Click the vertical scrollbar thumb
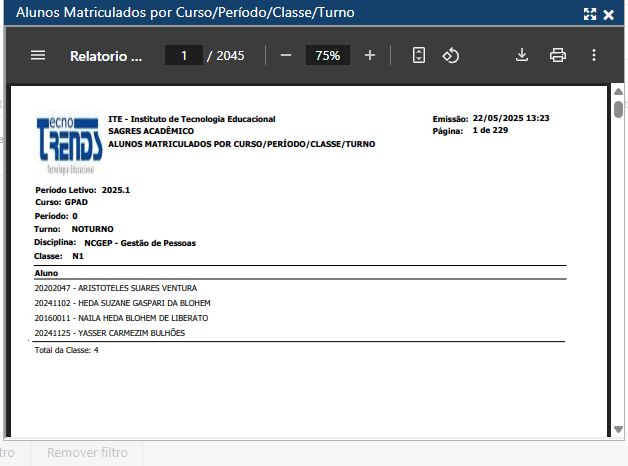628x466 pixels. click(x=618, y=109)
